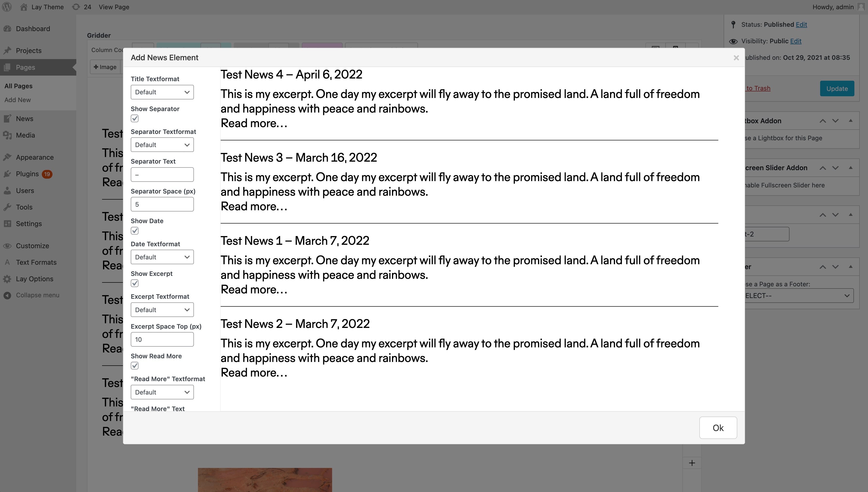The width and height of the screenshot is (868, 492).
Task: Click the Plugins update count badge
Action: (47, 174)
